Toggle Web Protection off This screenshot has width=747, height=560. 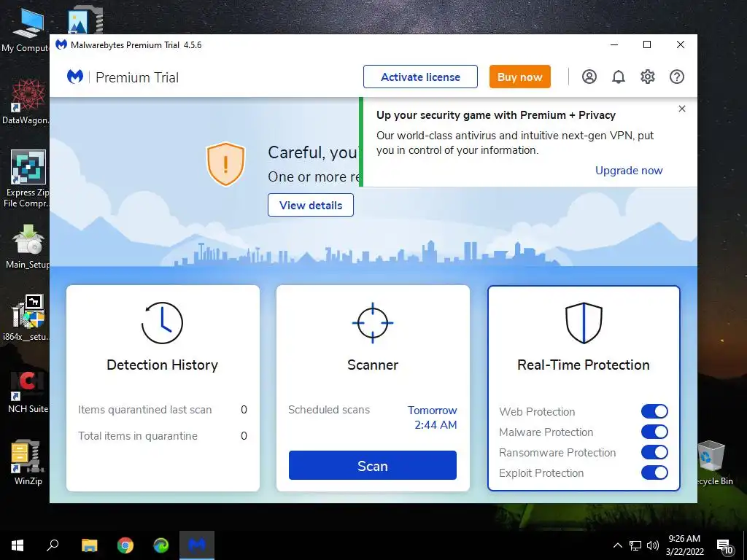point(654,411)
